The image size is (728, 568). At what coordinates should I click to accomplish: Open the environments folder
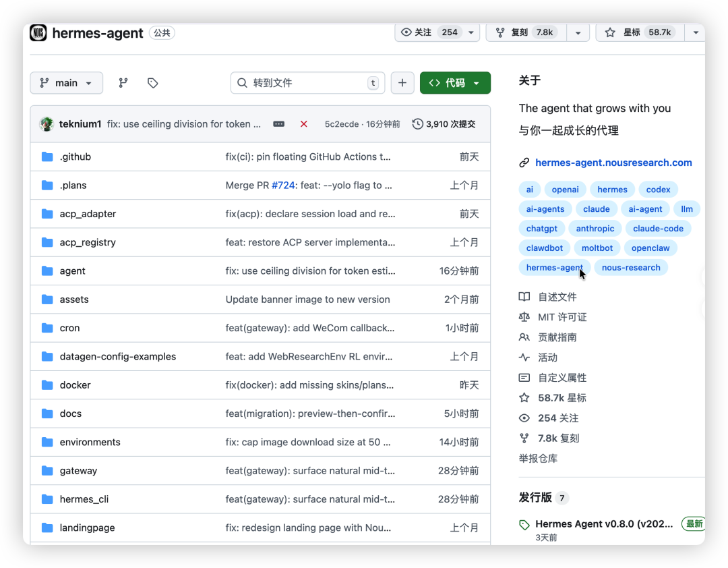90,442
